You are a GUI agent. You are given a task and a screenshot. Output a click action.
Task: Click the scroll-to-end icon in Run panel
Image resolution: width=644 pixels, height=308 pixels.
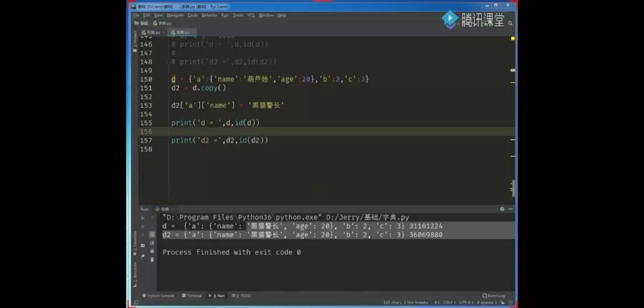(x=152, y=243)
